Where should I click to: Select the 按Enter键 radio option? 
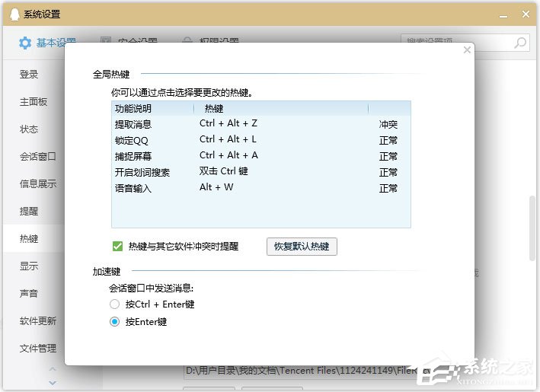(x=115, y=322)
